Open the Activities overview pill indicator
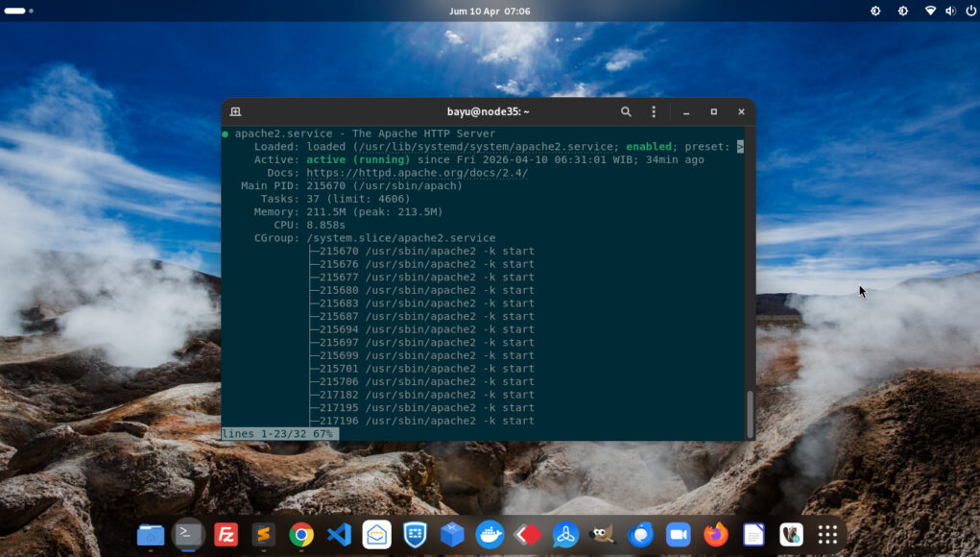Viewport: 980px width, 557px height. 15,11
